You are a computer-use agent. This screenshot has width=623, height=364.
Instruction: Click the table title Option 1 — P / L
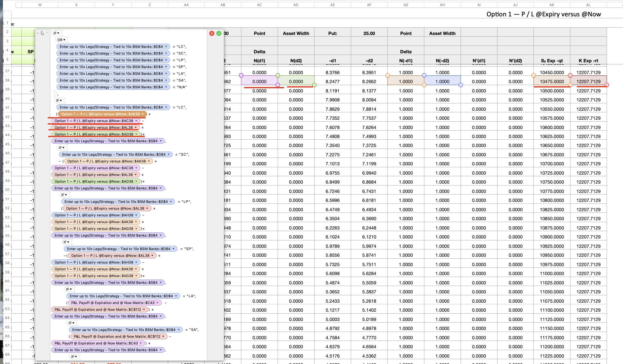pos(543,14)
